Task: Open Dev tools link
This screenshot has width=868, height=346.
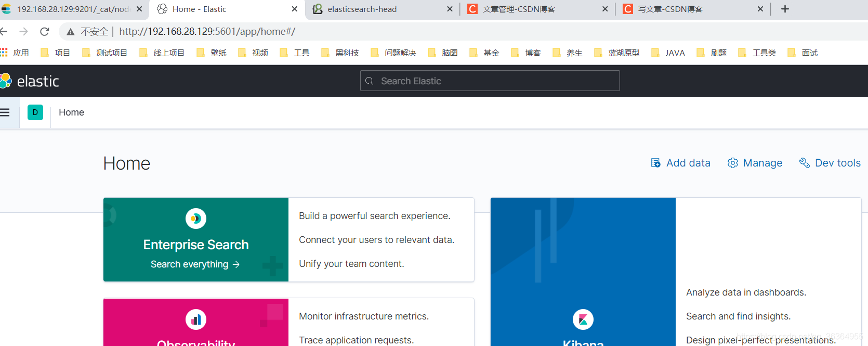Action: point(830,163)
